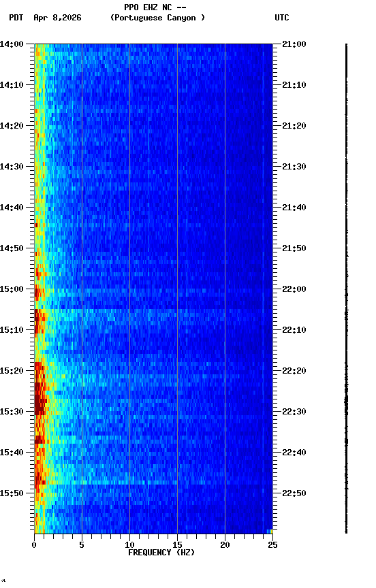The image size is (376, 588).
Task: Click the '22:40' UTC time label
Action: (x=294, y=453)
